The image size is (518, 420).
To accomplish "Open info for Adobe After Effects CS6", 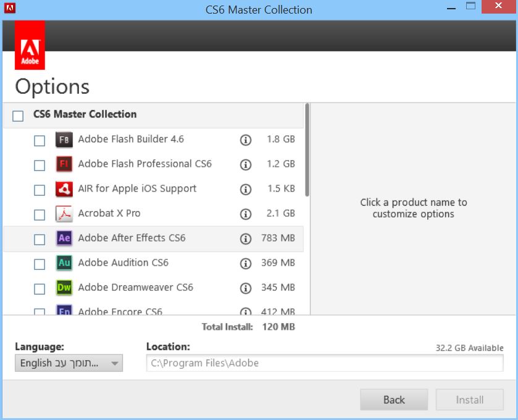I will 246,238.
